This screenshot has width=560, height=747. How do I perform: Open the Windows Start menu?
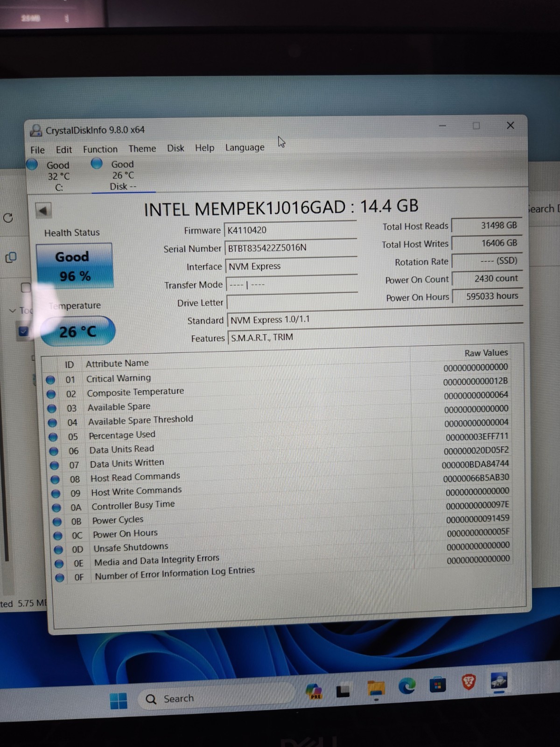click(119, 700)
